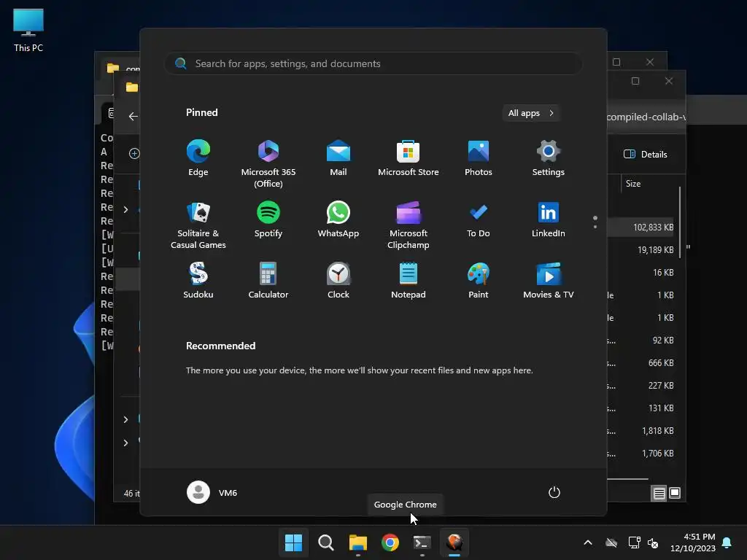Open Microsoft Clipchamp
Image resolution: width=747 pixels, height=560 pixels.
pyautogui.click(x=409, y=225)
